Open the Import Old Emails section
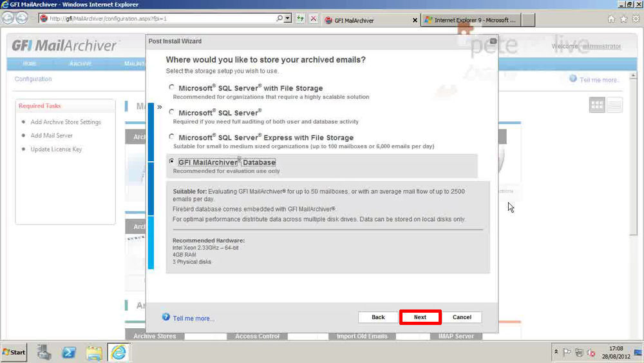The width and height of the screenshot is (644, 363). (362, 336)
